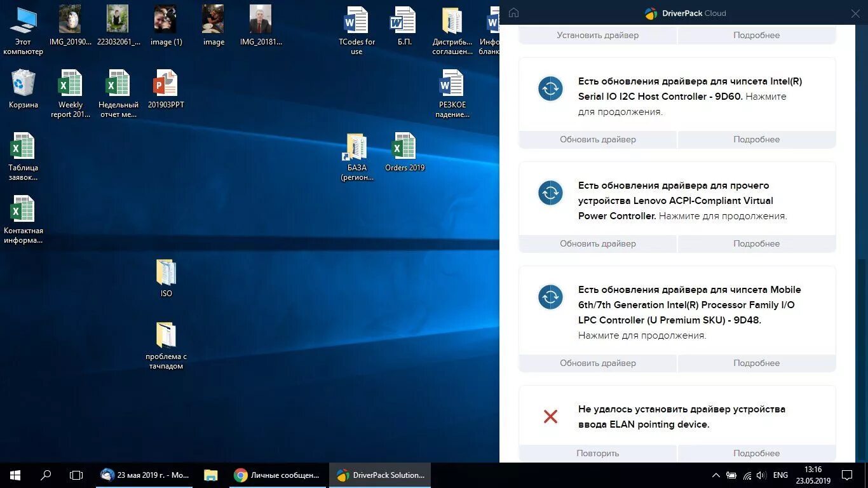
Task: Open the 'Таблица заявок' Excel file
Action: (x=23, y=156)
